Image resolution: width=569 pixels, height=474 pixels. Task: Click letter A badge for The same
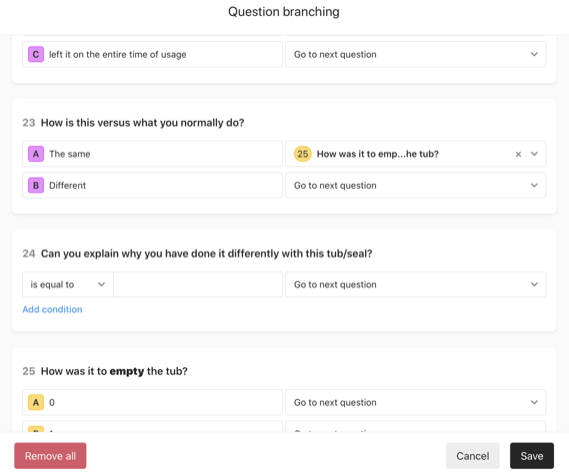[36, 154]
